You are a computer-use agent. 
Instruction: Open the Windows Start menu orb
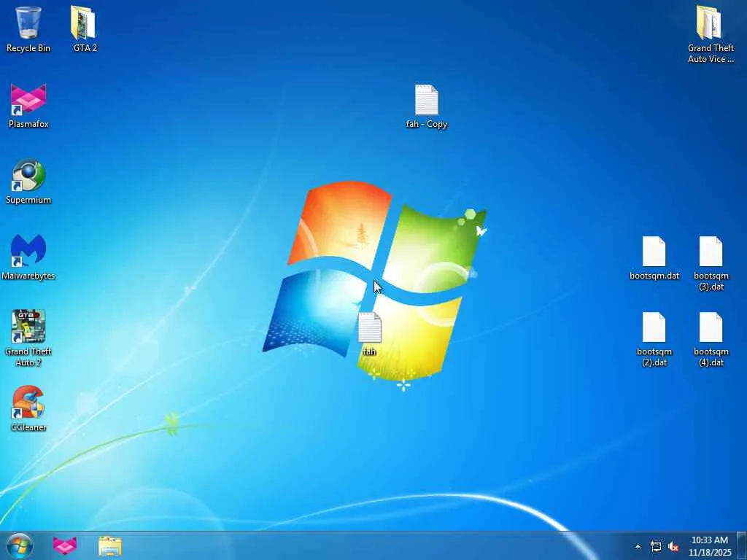point(20,546)
